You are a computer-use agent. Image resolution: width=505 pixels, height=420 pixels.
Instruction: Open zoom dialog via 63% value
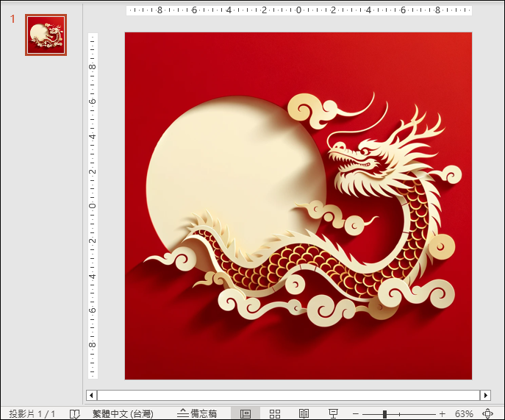[464, 414]
